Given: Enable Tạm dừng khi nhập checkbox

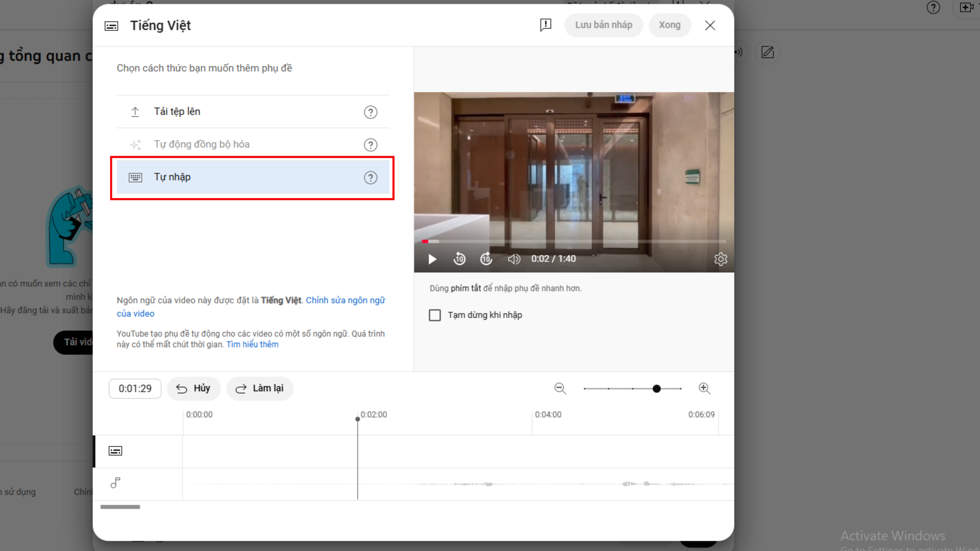Looking at the screenshot, I should [435, 315].
